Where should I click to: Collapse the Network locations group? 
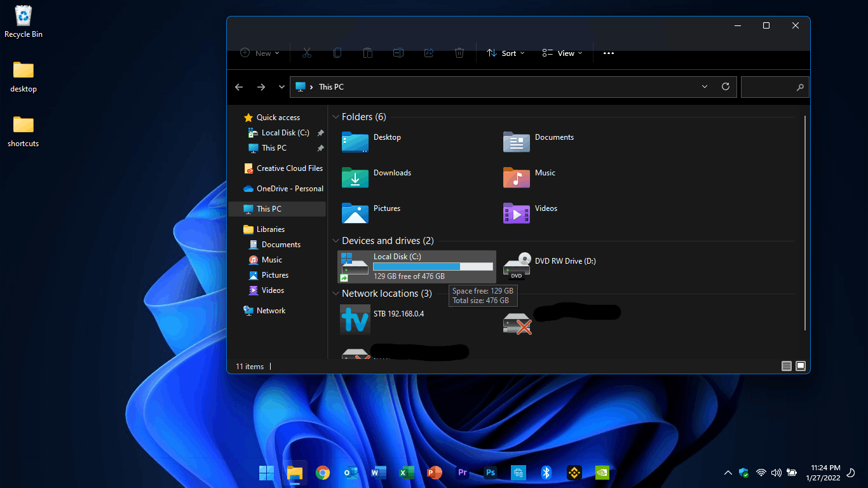(x=336, y=294)
